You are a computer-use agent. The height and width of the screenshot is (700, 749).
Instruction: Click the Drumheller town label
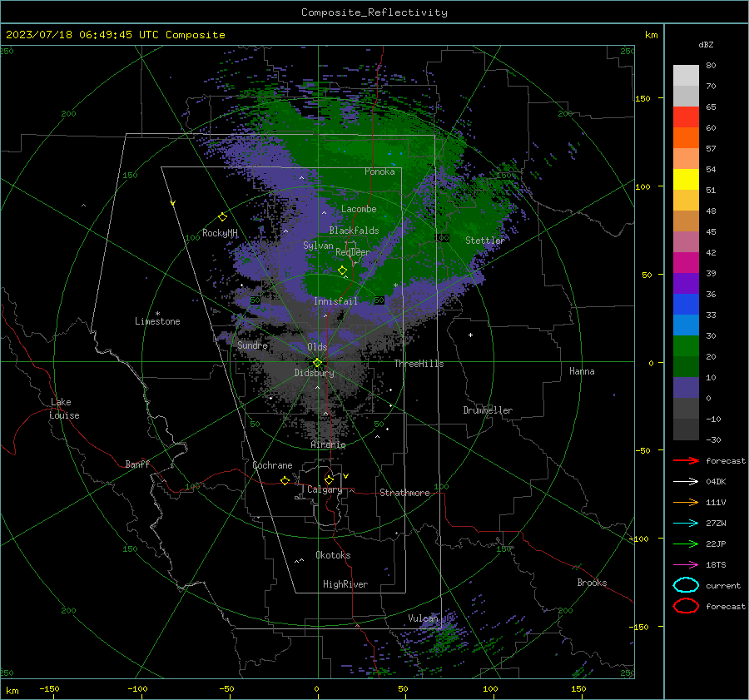pyautogui.click(x=488, y=410)
